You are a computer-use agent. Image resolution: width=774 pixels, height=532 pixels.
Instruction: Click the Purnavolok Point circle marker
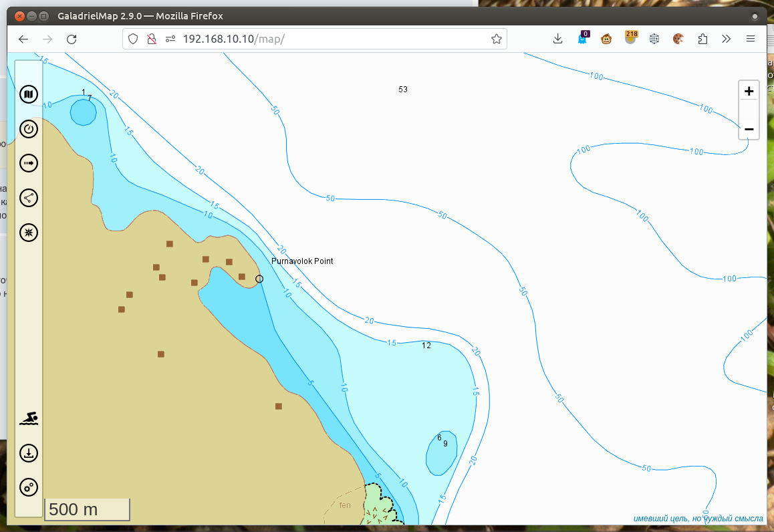[x=259, y=279]
